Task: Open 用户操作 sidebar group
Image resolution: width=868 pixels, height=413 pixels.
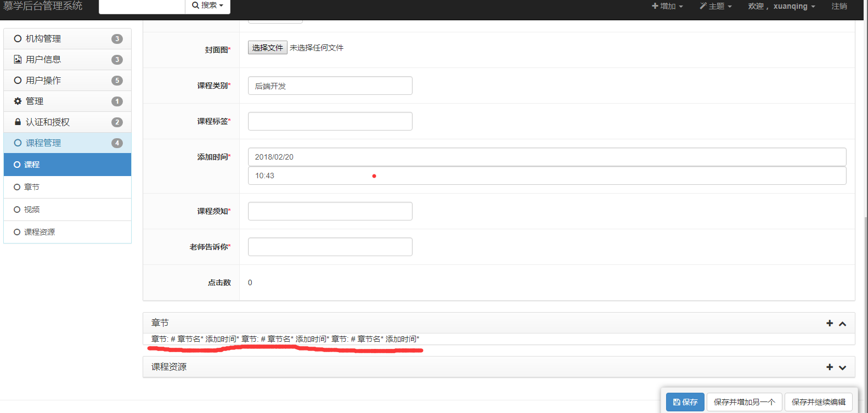Action: pos(67,80)
